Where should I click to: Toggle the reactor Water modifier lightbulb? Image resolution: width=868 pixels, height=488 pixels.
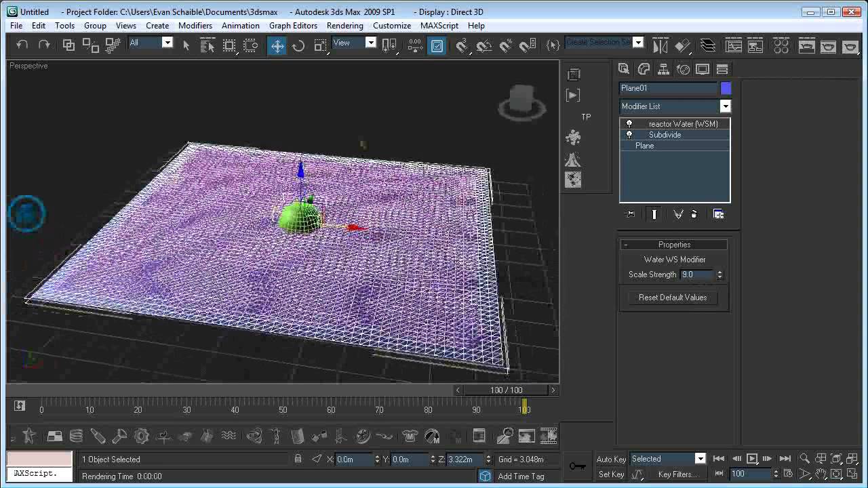pyautogui.click(x=629, y=124)
